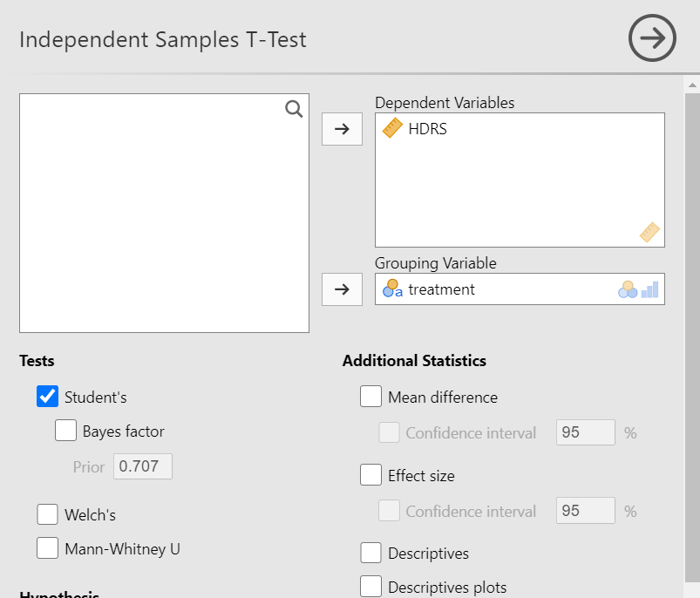
Task: Click faded ruler icon in Dependent Variables box
Action: (649, 232)
